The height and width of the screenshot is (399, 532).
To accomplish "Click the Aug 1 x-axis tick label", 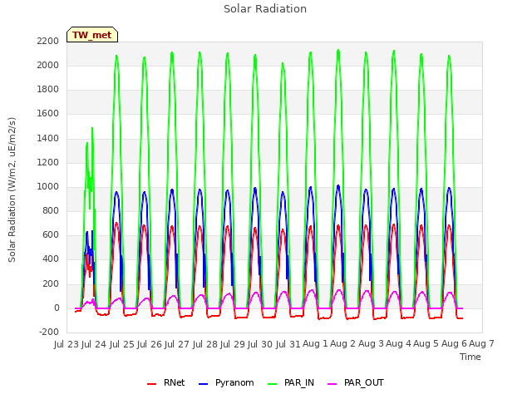I will pyautogui.click(x=315, y=343).
